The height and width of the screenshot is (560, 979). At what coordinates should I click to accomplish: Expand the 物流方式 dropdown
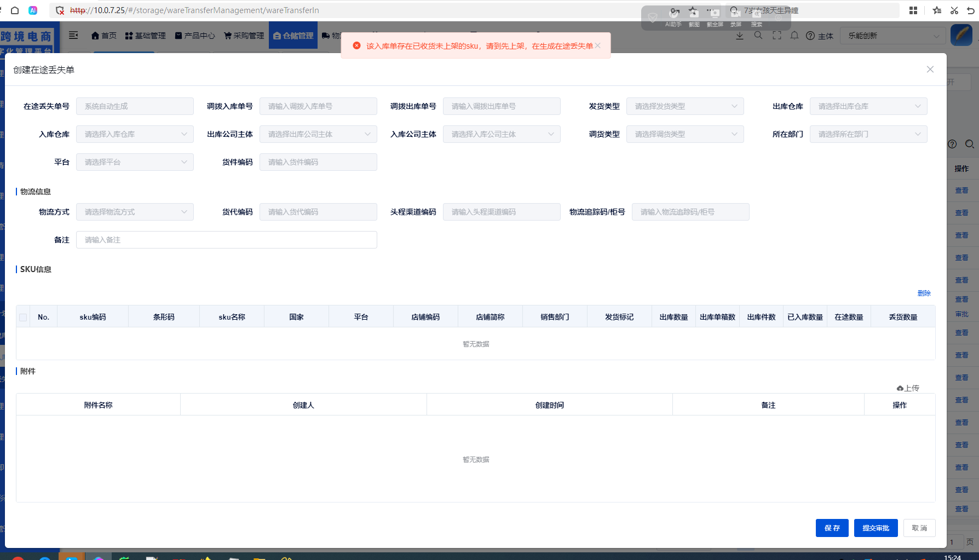(x=135, y=212)
